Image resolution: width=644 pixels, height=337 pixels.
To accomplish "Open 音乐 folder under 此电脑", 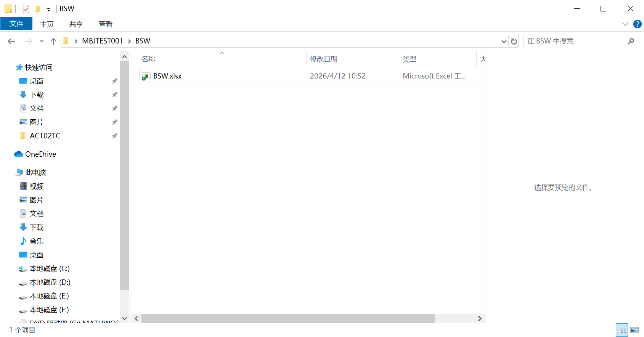I will click(37, 241).
